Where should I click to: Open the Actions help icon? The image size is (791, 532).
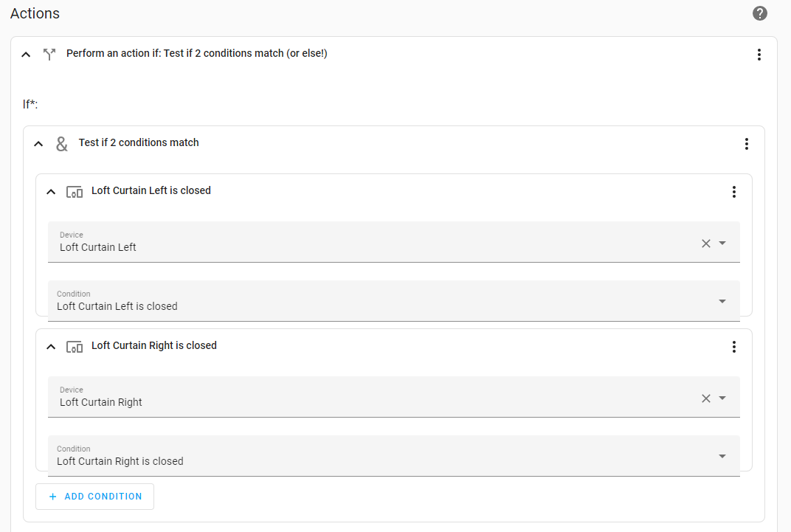point(759,13)
